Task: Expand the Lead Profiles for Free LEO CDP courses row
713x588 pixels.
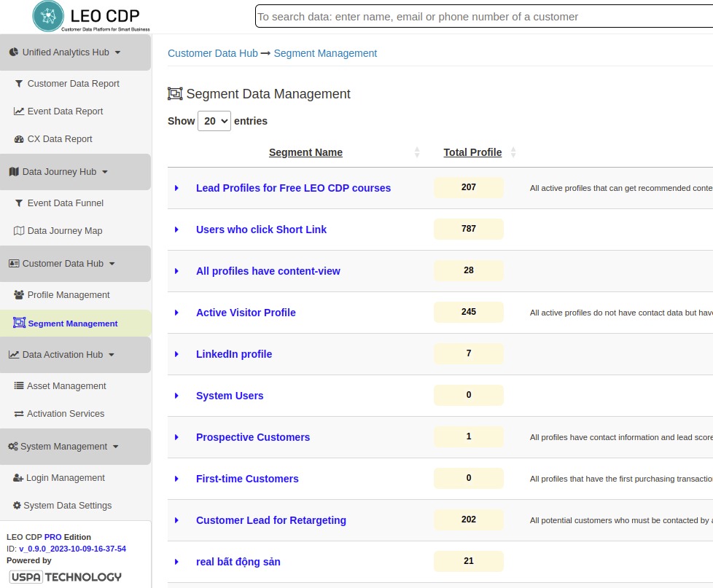Action: 177,188
